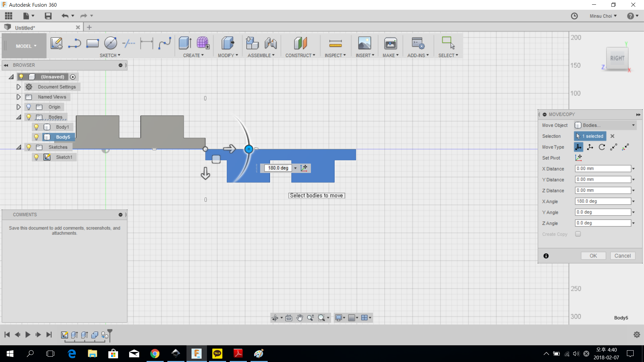This screenshot has height=362, width=644.
Task: Open the SKETCH menu
Action: point(110,55)
